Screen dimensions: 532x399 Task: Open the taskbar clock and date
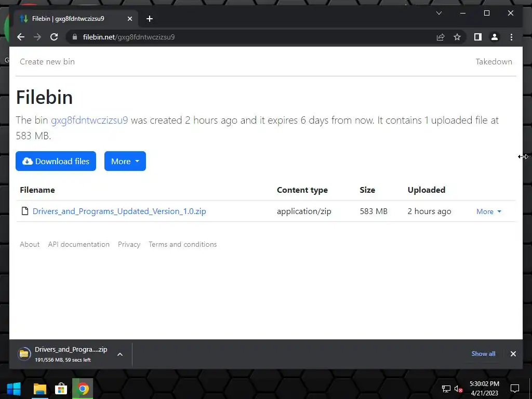tap(484, 389)
